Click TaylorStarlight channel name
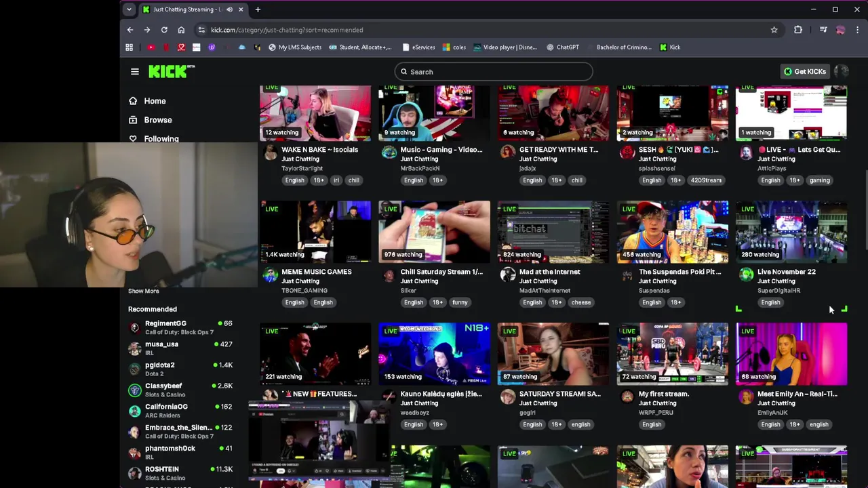The width and height of the screenshot is (868, 488). pos(302,168)
